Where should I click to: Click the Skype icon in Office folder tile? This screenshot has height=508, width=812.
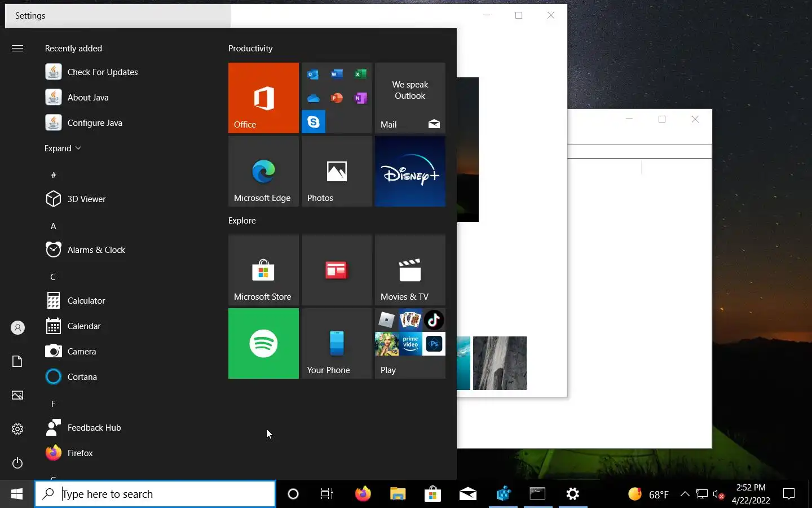point(314,122)
